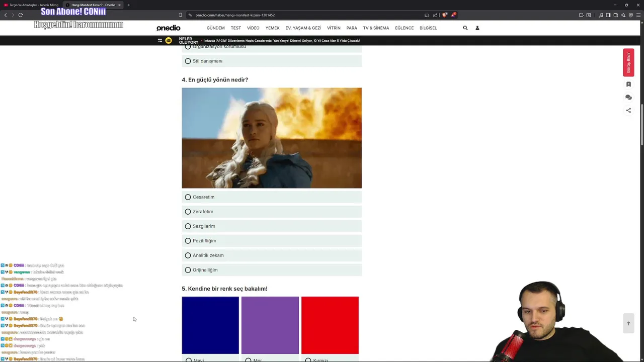644x362 pixels.
Task: Pick the dark blue Mavi color swatch
Action: tap(210, 325)
